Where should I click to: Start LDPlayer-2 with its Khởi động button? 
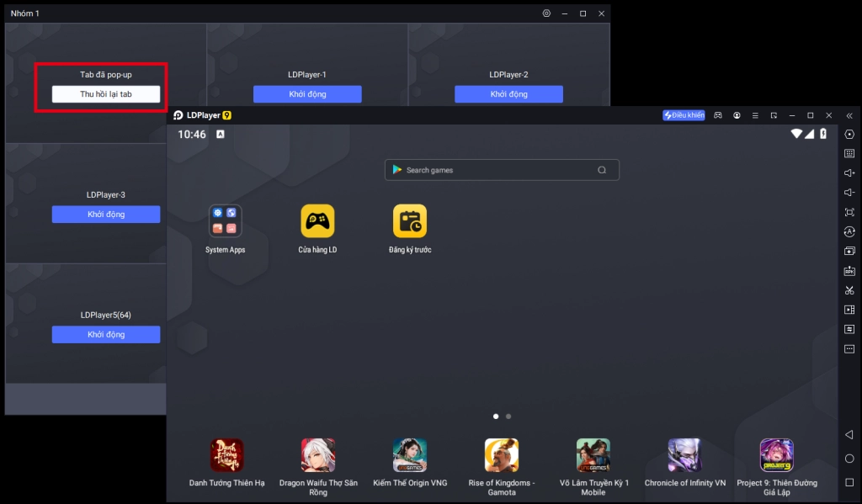coord(508,94)
